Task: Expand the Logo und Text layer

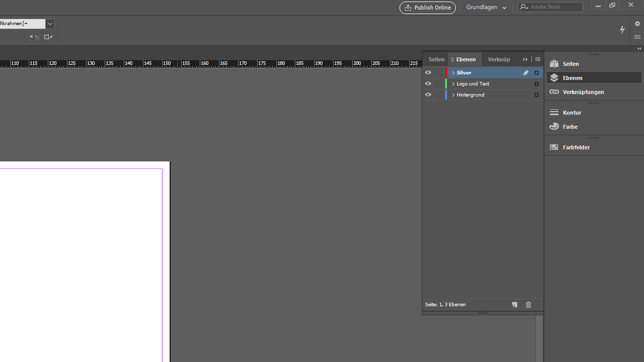Action: 453,84
